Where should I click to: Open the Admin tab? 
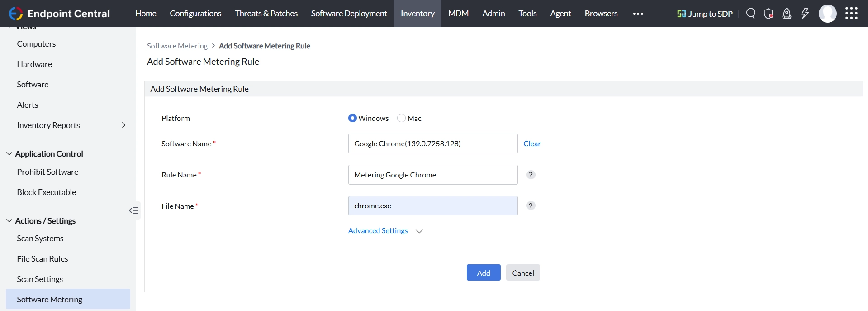493,14
